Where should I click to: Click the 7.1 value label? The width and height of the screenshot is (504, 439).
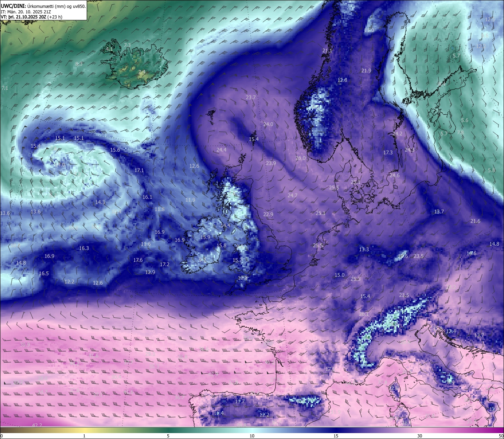(5, 88)
